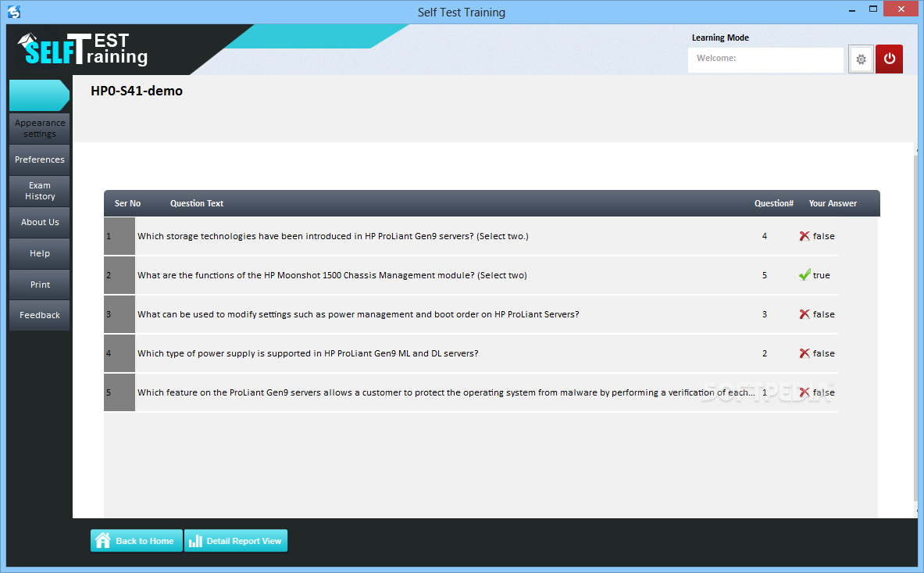Click question number 5 in second row
The image size is (924, 573).
[x=765, y=275]
